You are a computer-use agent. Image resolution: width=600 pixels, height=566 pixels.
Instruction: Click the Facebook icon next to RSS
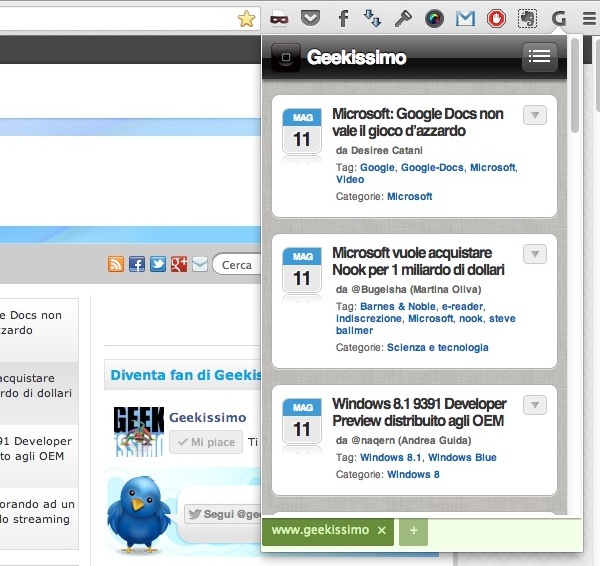point(137,264)
